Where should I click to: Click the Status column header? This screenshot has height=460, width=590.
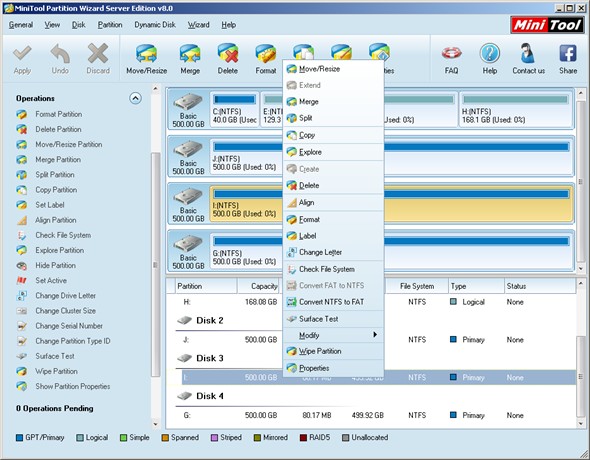click(540, 286)
